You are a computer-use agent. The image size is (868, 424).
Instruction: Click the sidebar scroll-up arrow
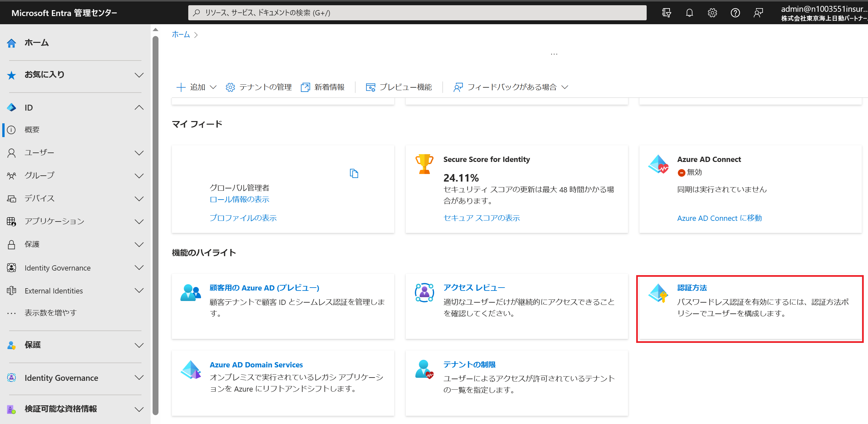pos(155,30)
